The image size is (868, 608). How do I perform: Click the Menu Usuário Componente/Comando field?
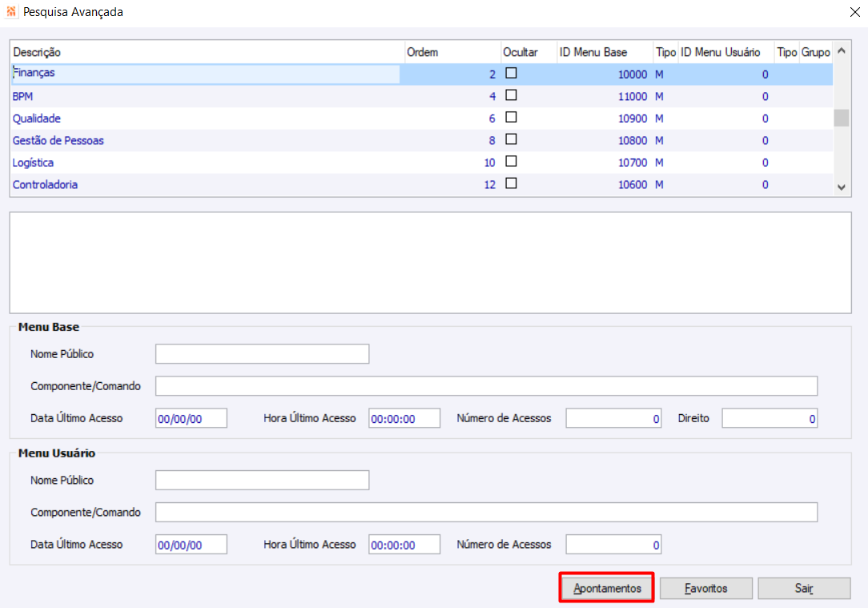coord(486,512)
